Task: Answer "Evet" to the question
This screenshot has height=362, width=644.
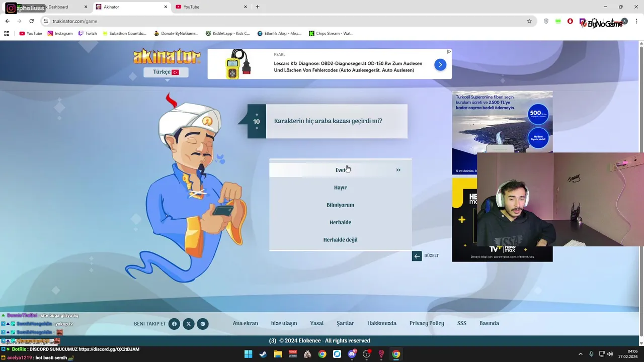Action: pos(340,170)
